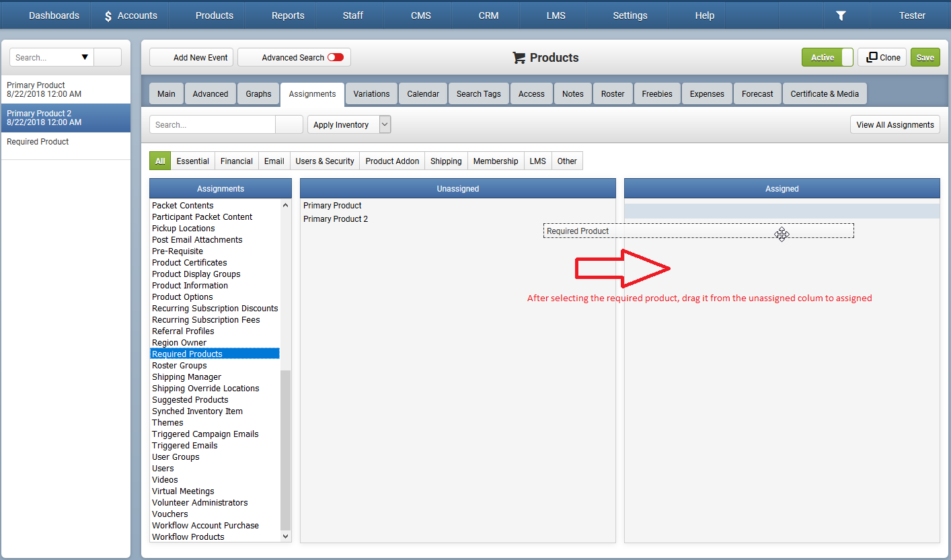Filter assignments by Financial
This screenshot has width=951, height=560.
(x=237, y=161)
